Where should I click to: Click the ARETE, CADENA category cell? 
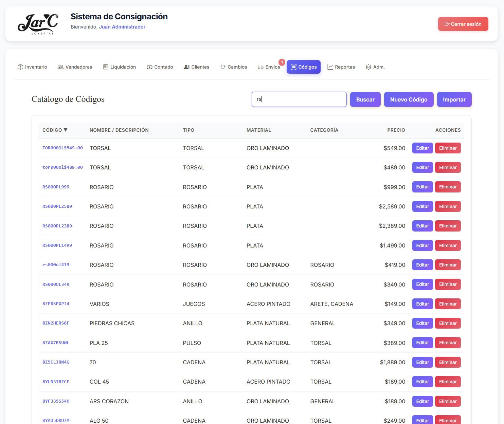tap(331, 304)
